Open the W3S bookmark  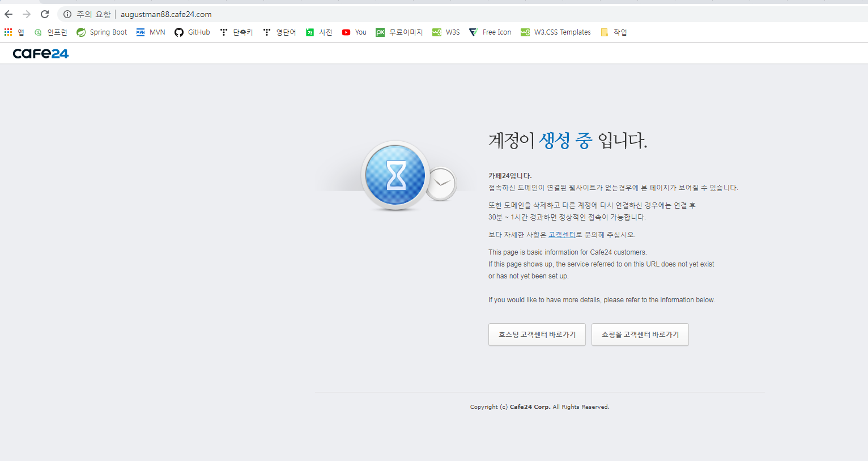(446, 32)
